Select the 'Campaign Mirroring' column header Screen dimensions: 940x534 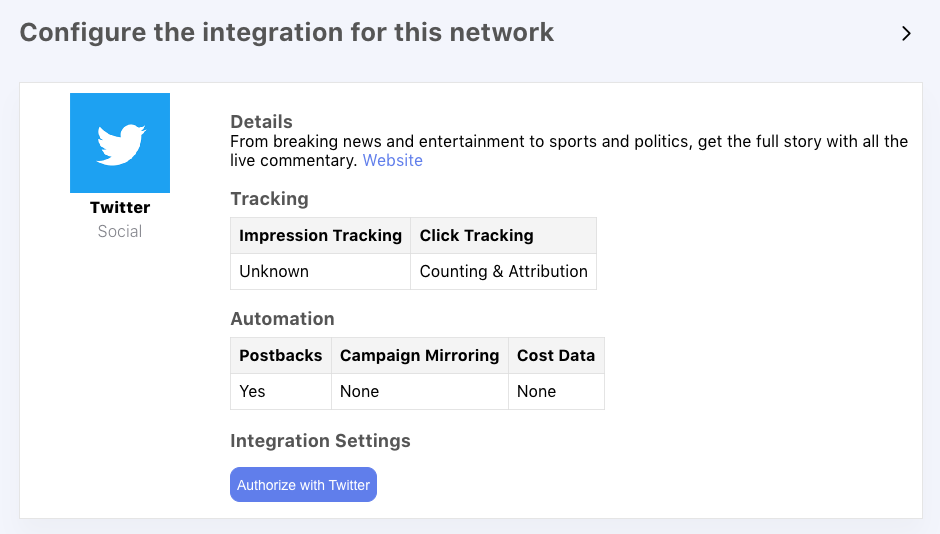420,355
